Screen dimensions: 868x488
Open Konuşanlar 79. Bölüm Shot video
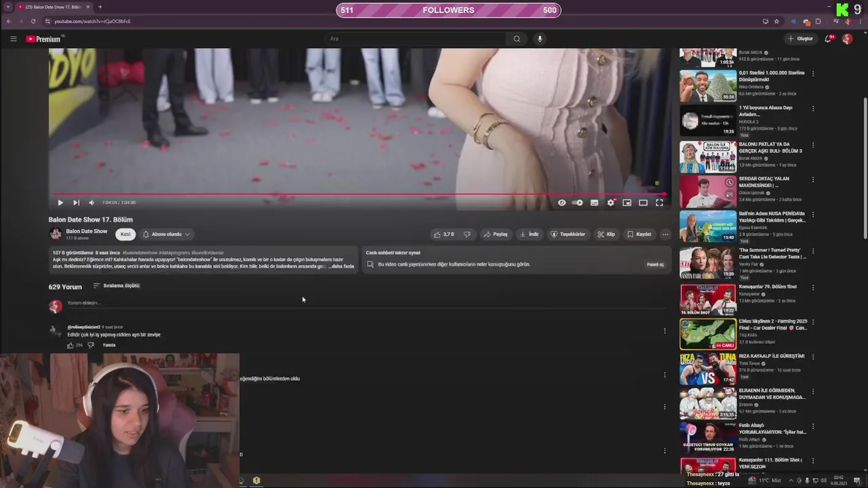[708, 299]
